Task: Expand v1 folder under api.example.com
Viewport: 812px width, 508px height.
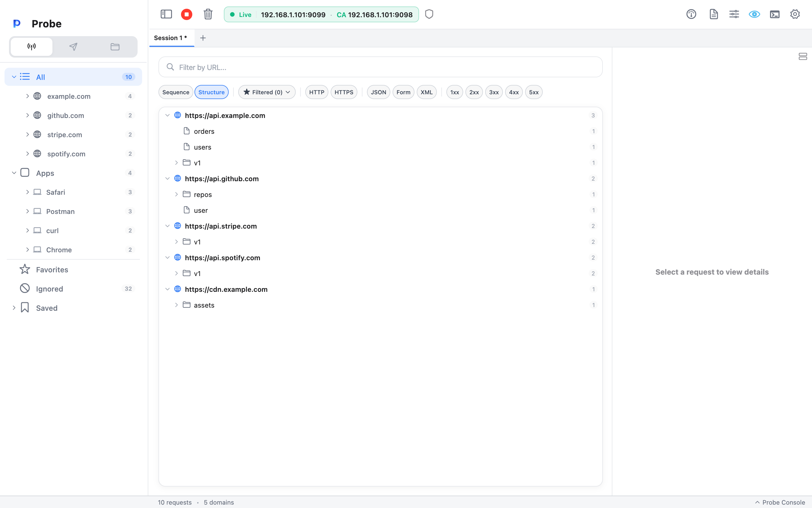Action: pyautogui.click(x=176, y=163)
